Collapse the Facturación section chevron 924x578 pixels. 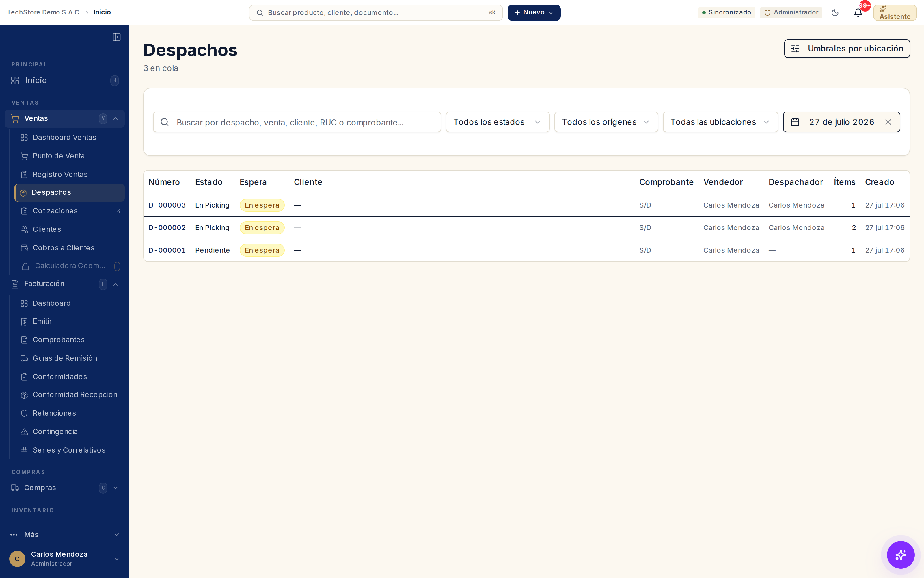tap(115, 284)
